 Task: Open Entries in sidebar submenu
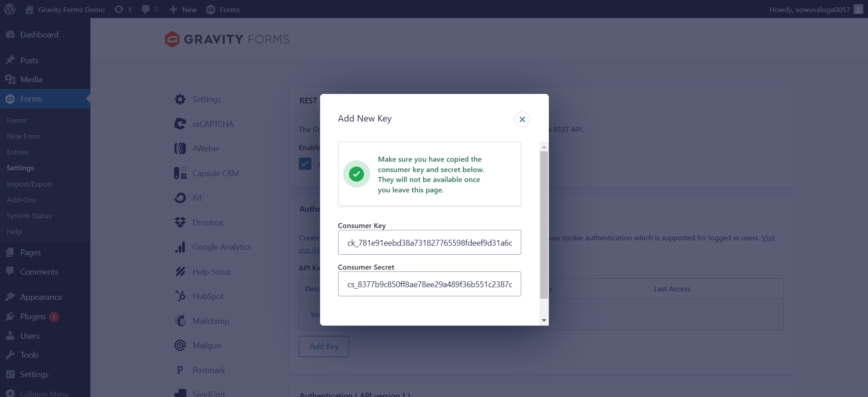tap(18, 152)
